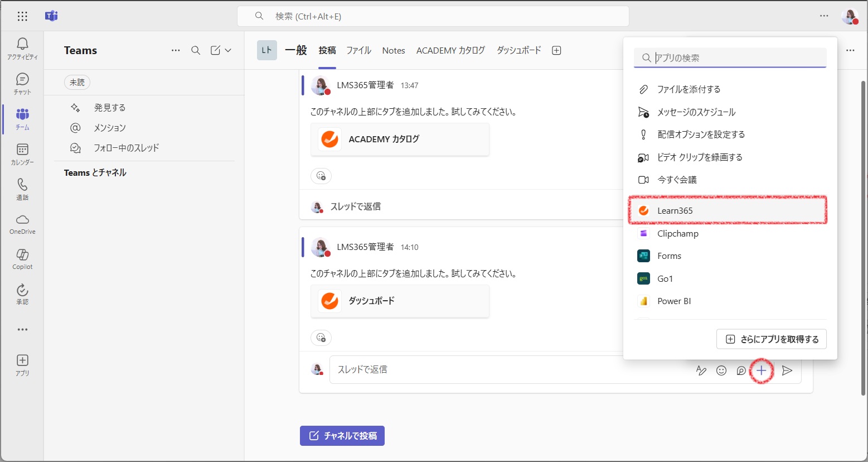
Task: Open the ダッシュボード card in post
Action: (400, 301)
